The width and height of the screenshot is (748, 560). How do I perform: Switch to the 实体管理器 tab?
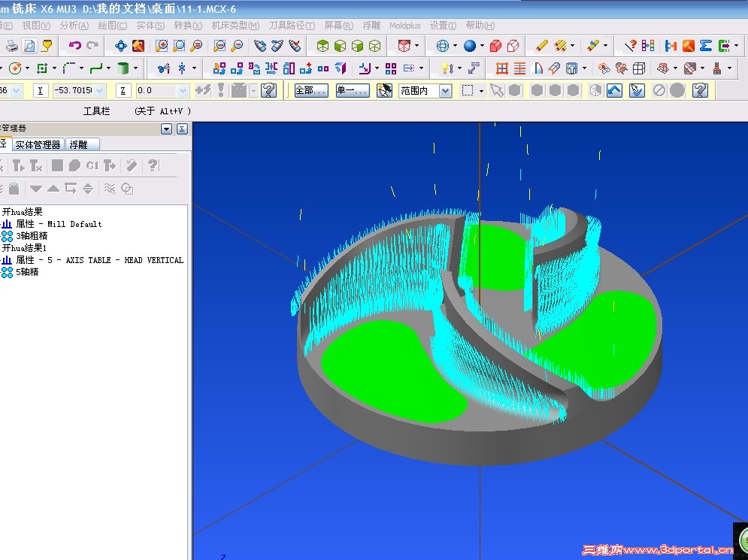(38, 144)
